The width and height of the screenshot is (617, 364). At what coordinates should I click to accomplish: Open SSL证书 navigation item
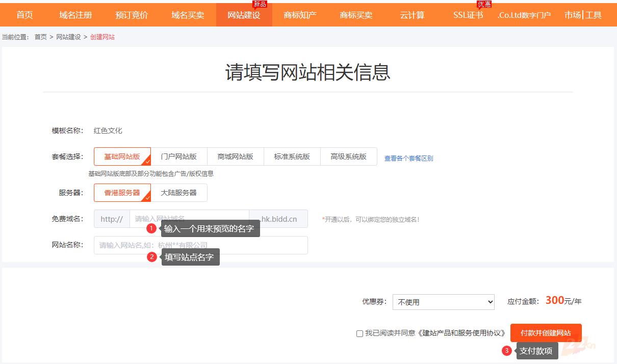pos(468,15)
